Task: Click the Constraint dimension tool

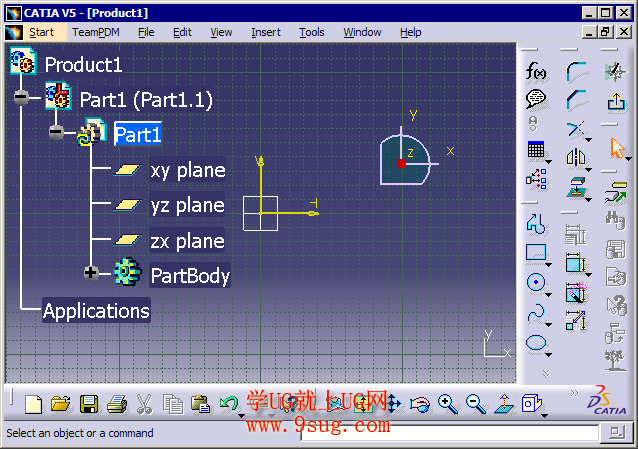Action: point(575,262)
